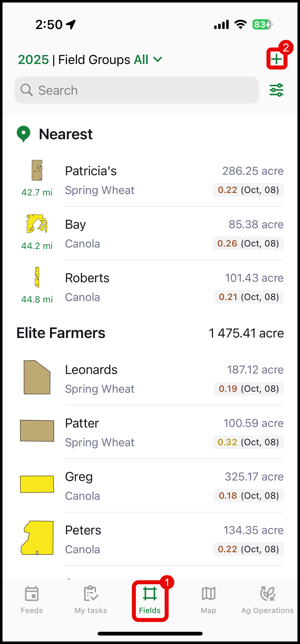Tap Greg's yellow Canola field swatch
300x644 pixels.
37,484
